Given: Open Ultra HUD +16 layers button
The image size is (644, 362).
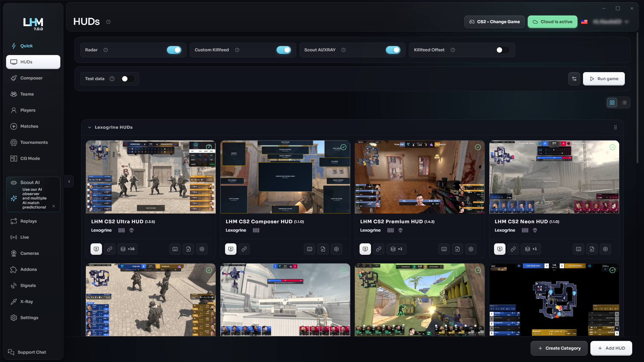Looking at the screenshot, I should (127, 249).
